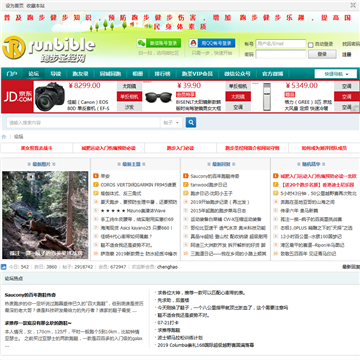Click the runbible site logo
The width and height of the screenshot is (360, 360).
click(49, 49)
